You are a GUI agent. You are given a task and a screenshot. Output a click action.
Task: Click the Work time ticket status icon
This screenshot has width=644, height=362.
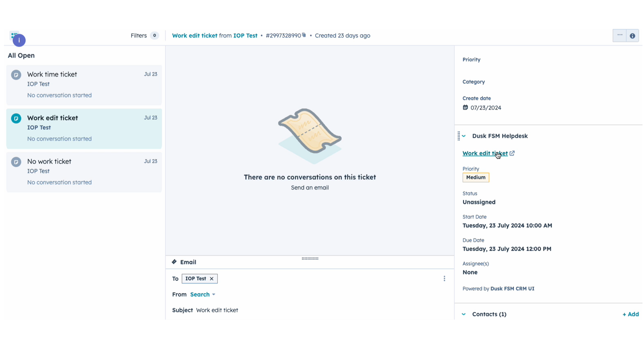[16, 75]
